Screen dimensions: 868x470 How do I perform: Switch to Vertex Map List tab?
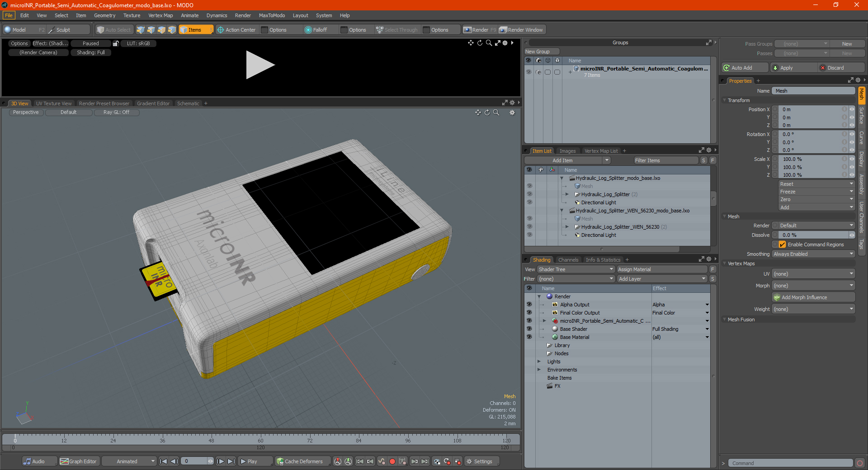tap(601, 151)
